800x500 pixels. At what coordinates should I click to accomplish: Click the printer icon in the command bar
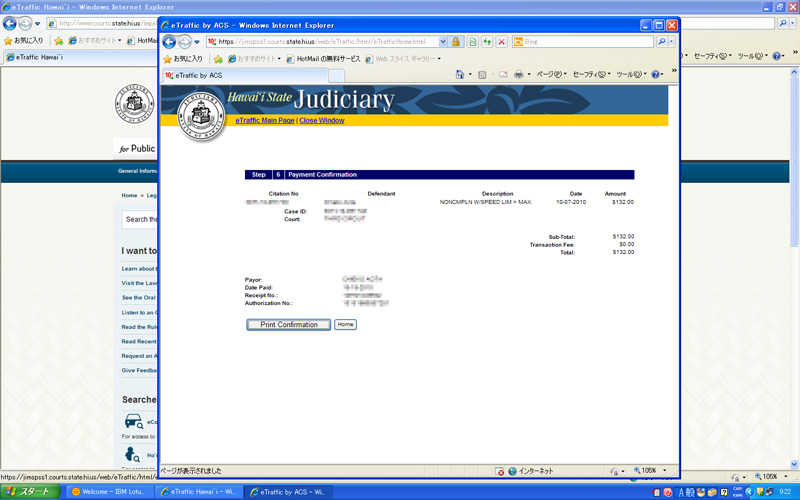pyautogui.click(x=519, y=74)
